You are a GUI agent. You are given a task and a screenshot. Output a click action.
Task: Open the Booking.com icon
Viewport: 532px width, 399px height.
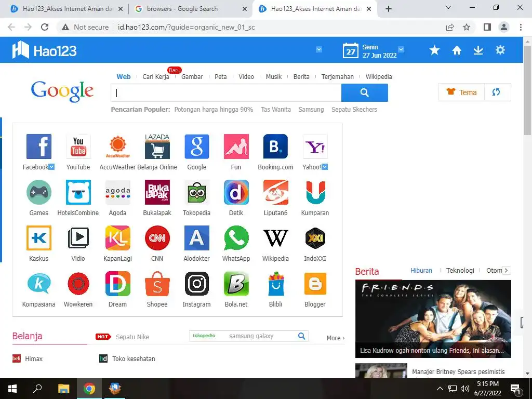pos(275,147)
